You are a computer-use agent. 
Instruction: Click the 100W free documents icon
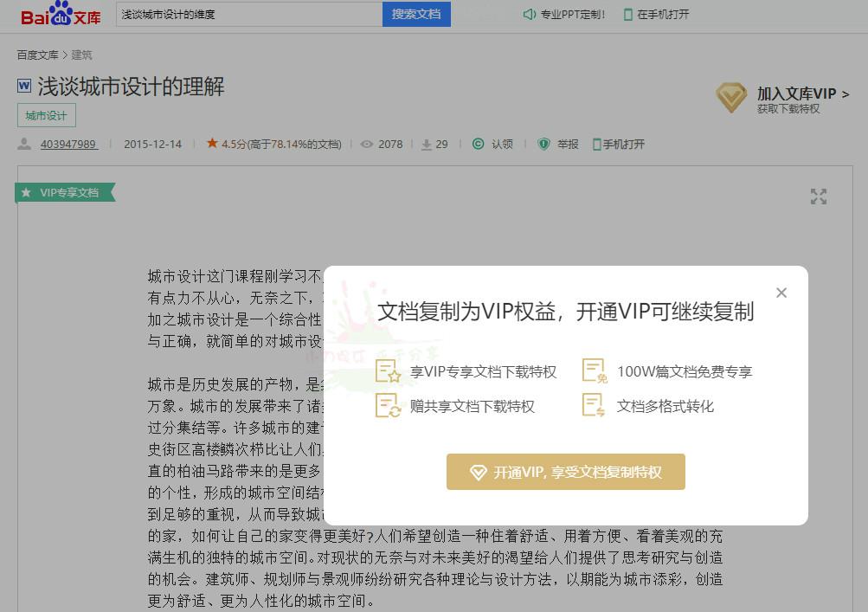594,371
